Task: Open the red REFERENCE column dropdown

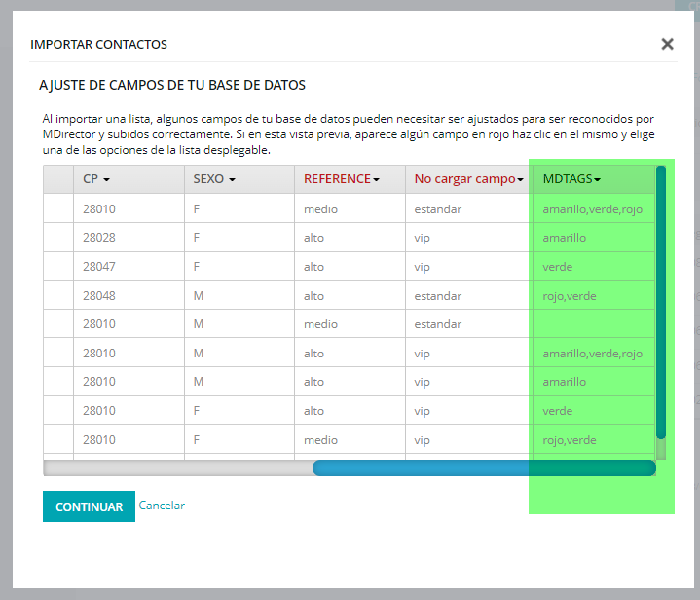Action: (x=341, y=179)
